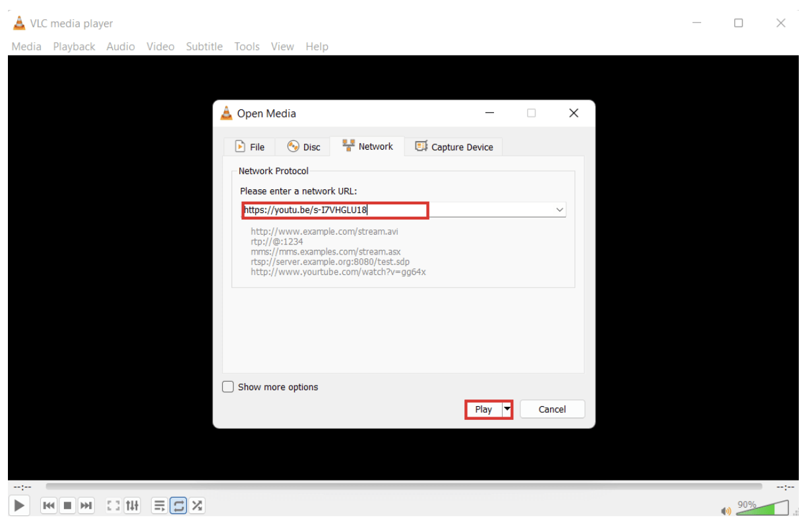Show the playlist panel
Viewport: 810px width, 532px height.
[x=160, y=506]
